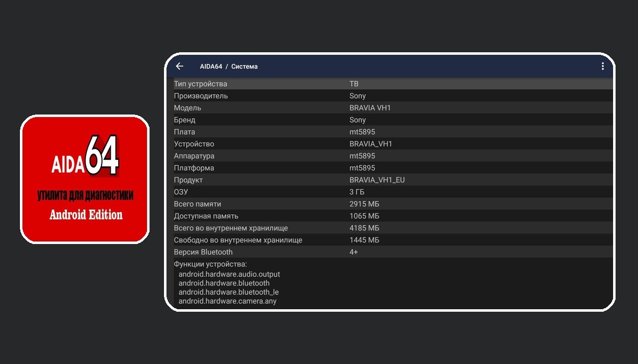Select the Всего во внутреннем хранилище label
This screenshot has height=364, width=638.
pos(231,228)
